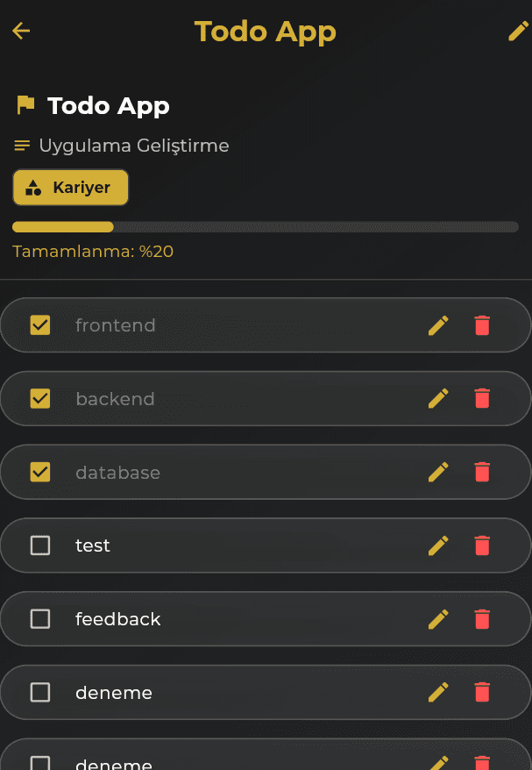The width and height of the screenshot is (532, 770).
Task: Check the feedback task checkbox
Action: [39, 619]
